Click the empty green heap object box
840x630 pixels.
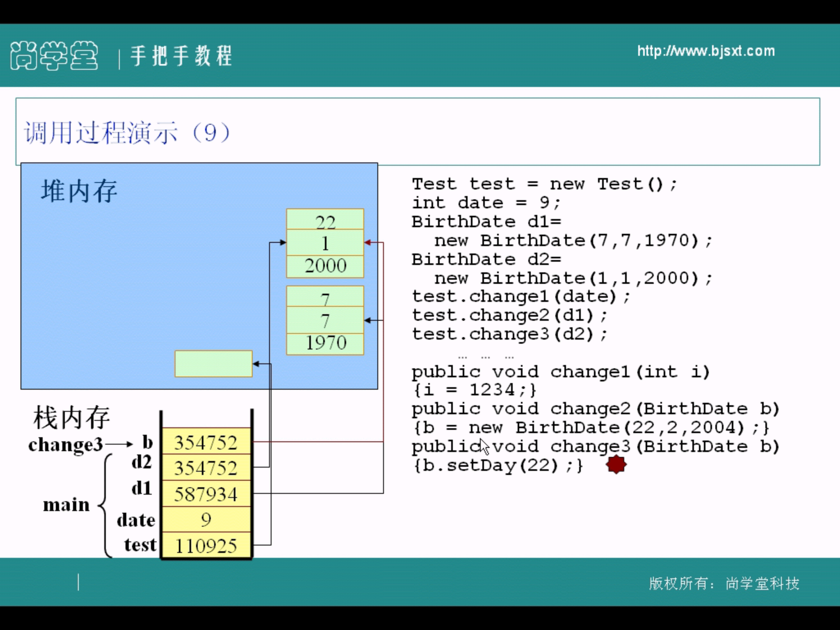click(213, 363)
